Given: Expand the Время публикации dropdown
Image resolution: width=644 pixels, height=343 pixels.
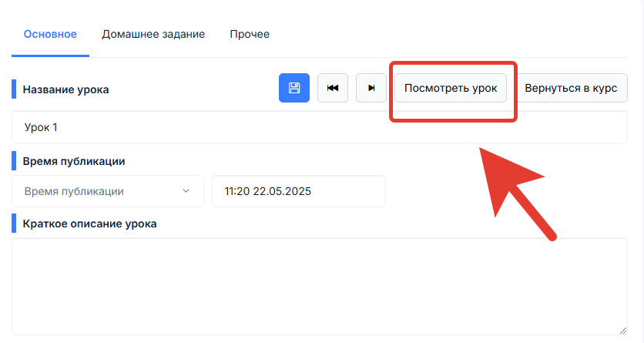Looking at the screenshot, I should point(108,191).
